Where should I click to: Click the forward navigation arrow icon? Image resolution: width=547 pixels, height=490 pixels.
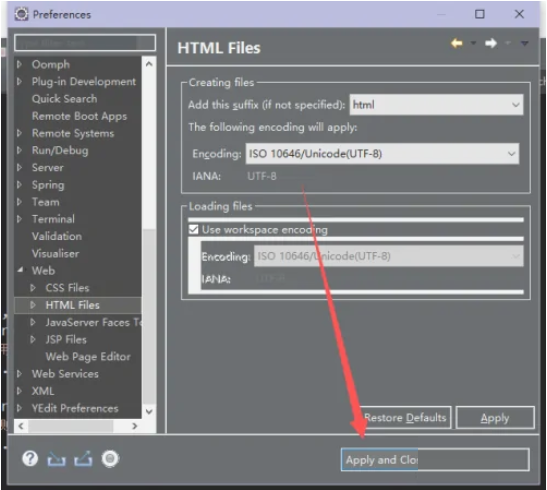[x=490, y=43]
